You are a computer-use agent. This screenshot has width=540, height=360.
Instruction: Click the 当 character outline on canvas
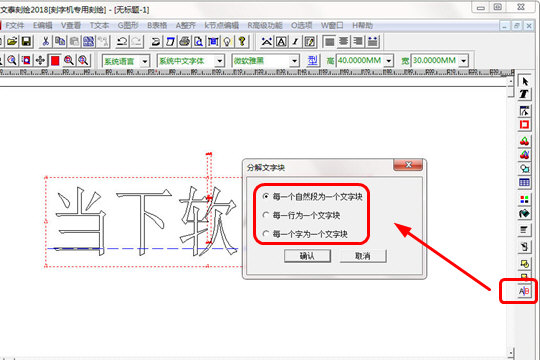click(81, 221)
